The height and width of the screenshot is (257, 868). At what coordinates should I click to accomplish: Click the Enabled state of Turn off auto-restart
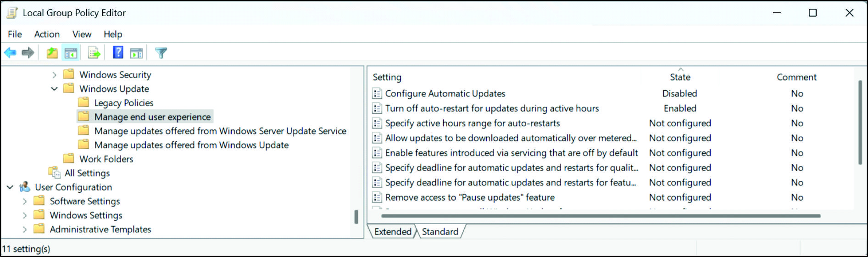pos(680,108)
